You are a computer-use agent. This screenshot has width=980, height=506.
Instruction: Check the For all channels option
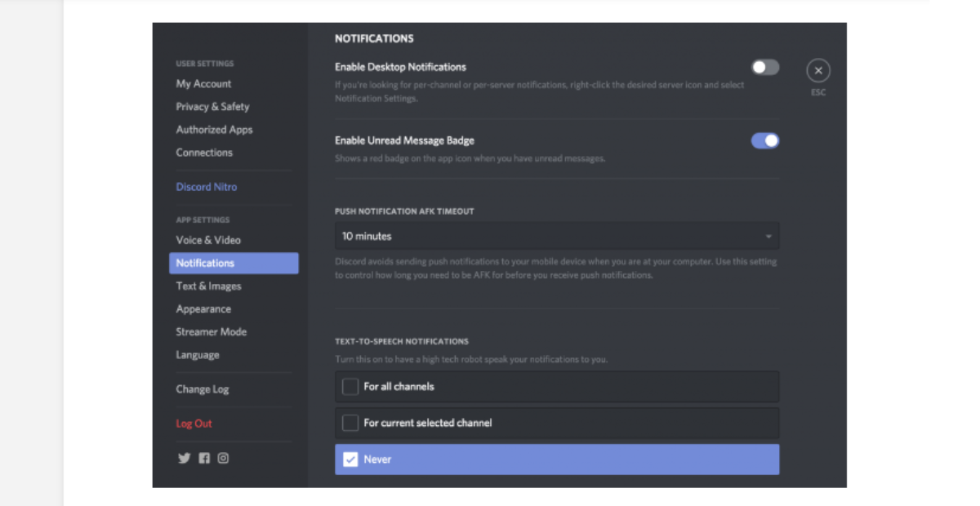click(350, 386)
